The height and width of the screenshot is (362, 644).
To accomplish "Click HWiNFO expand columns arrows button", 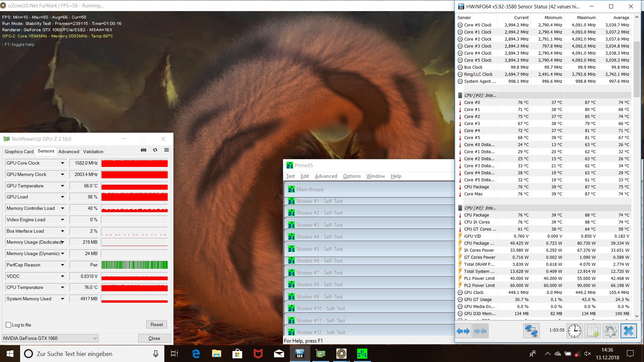I will coord(463,331).
